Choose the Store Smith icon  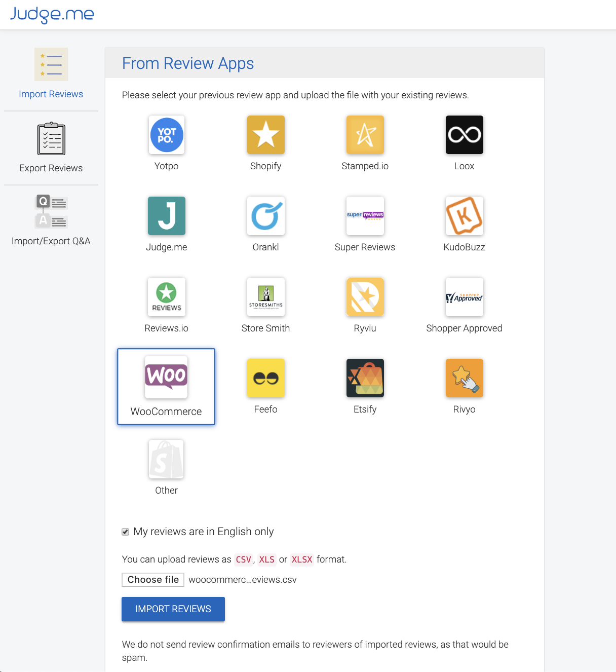266,297
